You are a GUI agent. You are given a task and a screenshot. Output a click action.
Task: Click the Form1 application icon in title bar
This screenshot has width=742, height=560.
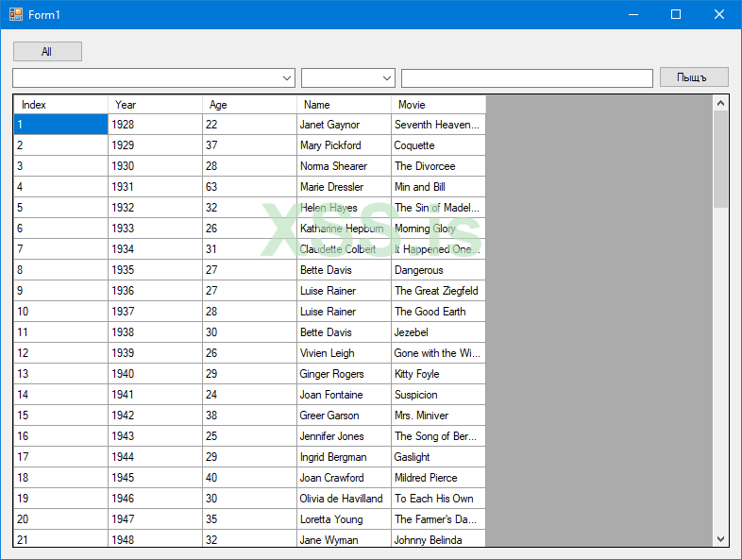pos(15,14)
